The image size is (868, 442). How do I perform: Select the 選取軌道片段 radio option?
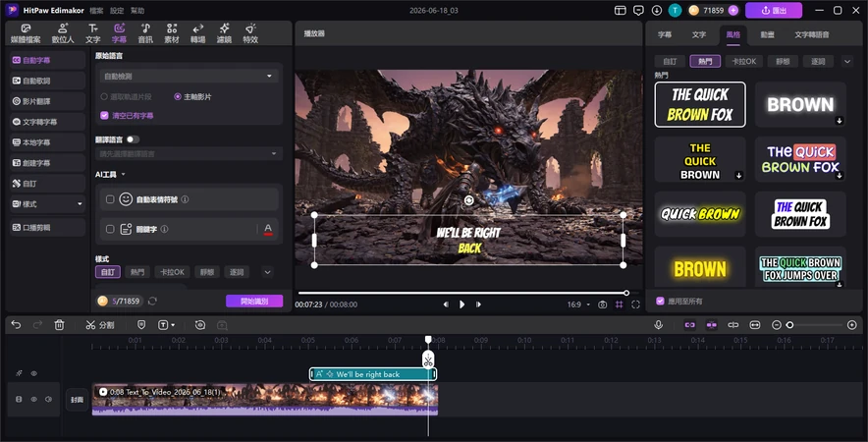click(103, 96)
